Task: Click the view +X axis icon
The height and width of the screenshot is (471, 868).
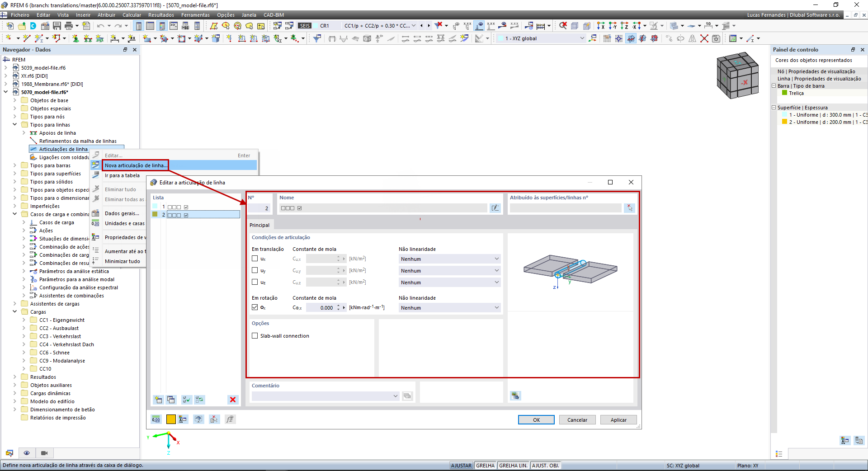Action: (601, 26)
